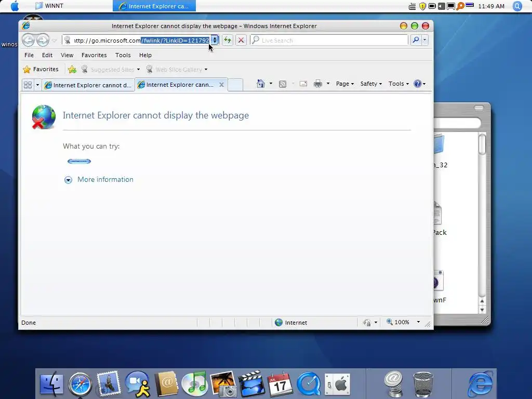Open Safari compass icon in dock
Viewport: 532px width, 399px height.
point(80,384)
